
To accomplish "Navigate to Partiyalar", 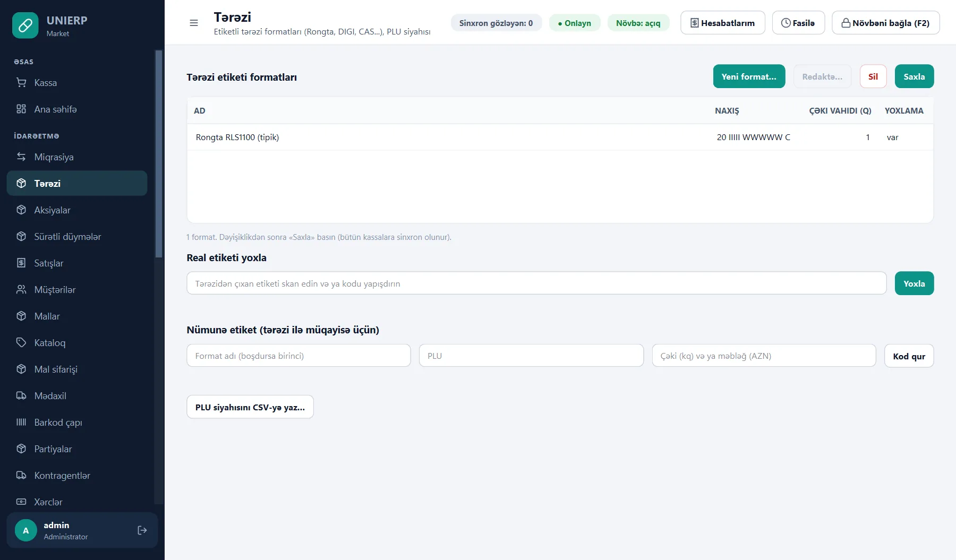I will (77, 449).
